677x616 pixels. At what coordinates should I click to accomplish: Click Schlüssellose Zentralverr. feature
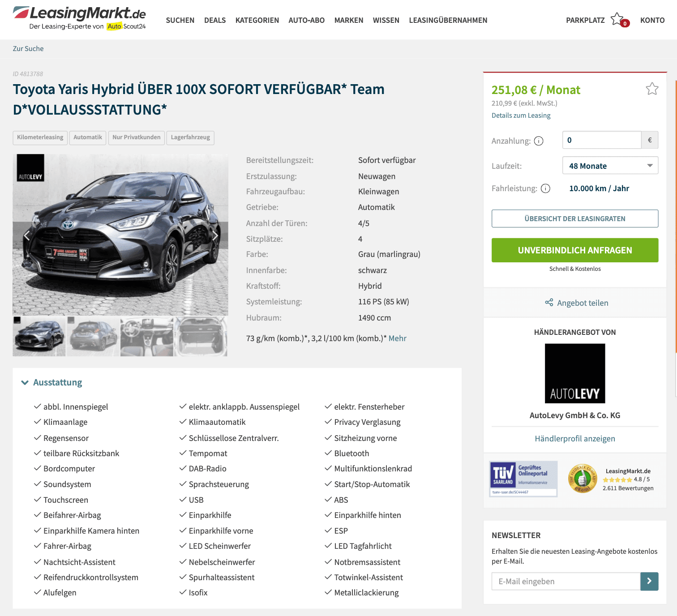pos(234,438)
